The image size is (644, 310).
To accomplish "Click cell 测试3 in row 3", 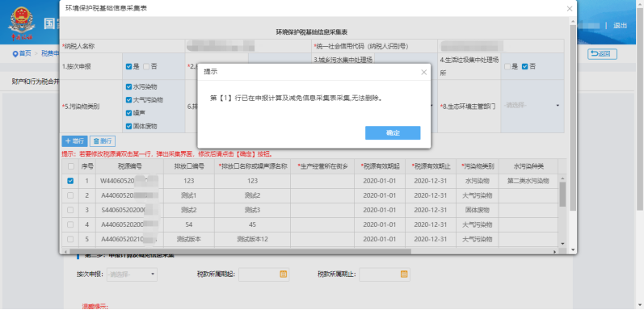I will point(252,210).
